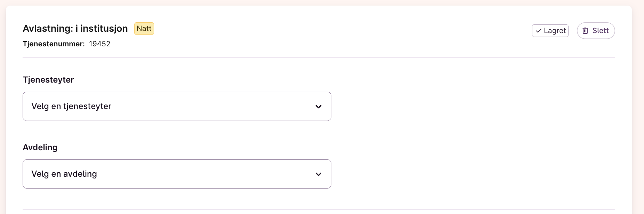Open the "Velg en tjenesteyter" dropdown
The height and width of the screenshot is (214, 644).
[x=177, y=106]
